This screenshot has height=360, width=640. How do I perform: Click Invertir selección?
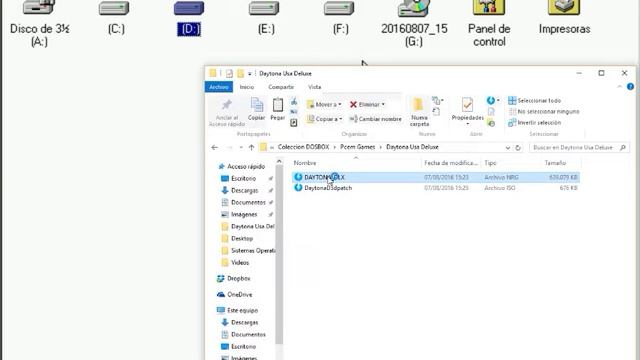point(535,122)
